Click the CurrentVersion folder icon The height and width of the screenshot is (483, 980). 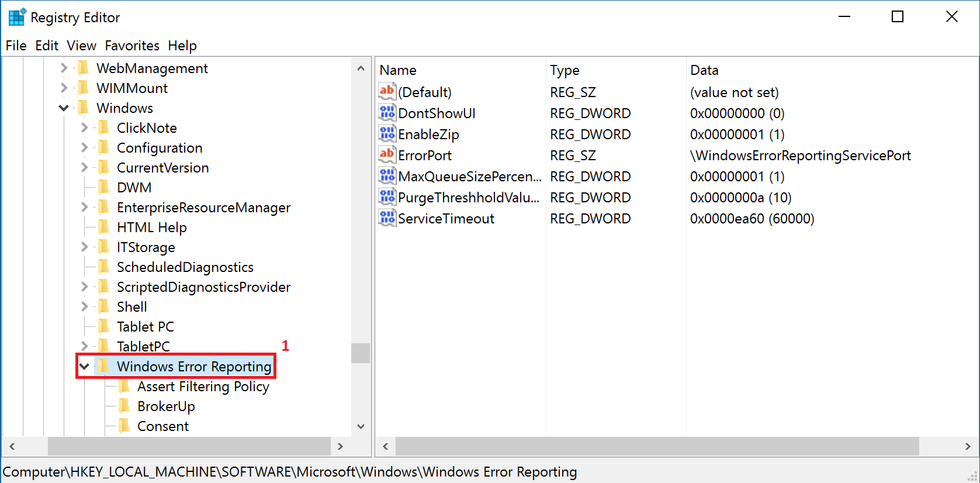tap(104, 167)
